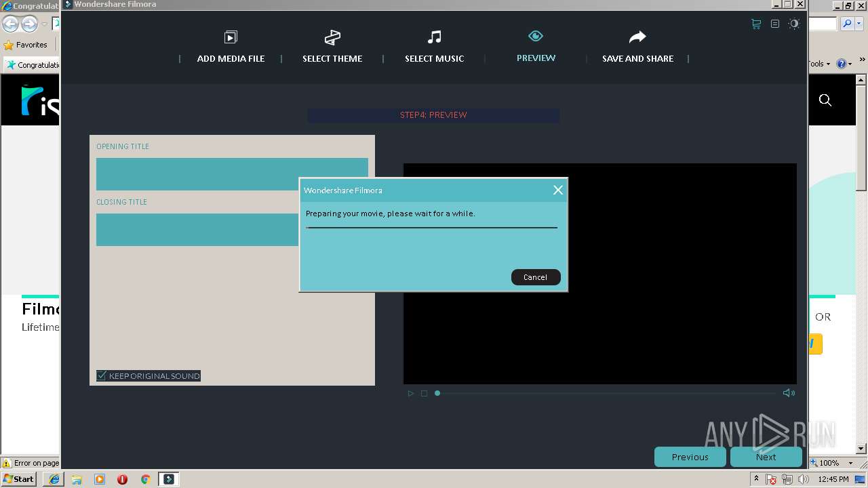Image resolution: width=868 pixels, height=488 pixels.
Task: Select the Preview step with the eye icon
Action: pyautogui.click(x=536, y=46)
